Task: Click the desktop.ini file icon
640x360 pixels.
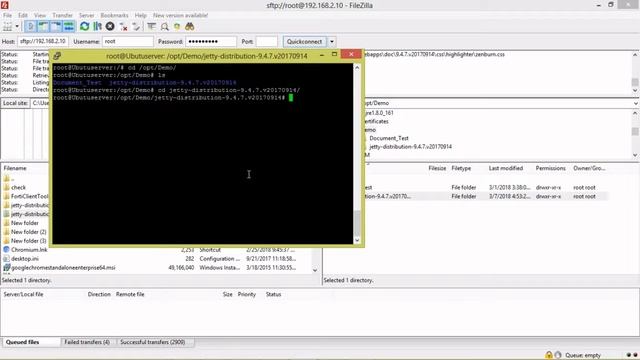Action: 6,258
